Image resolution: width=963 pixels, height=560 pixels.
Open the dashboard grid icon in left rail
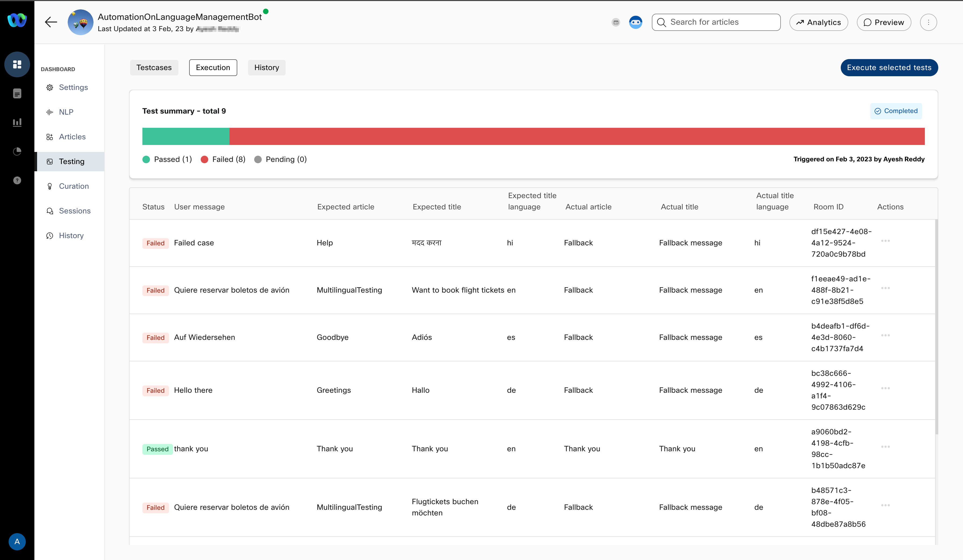pyautogui.click(x=17, y=64)
